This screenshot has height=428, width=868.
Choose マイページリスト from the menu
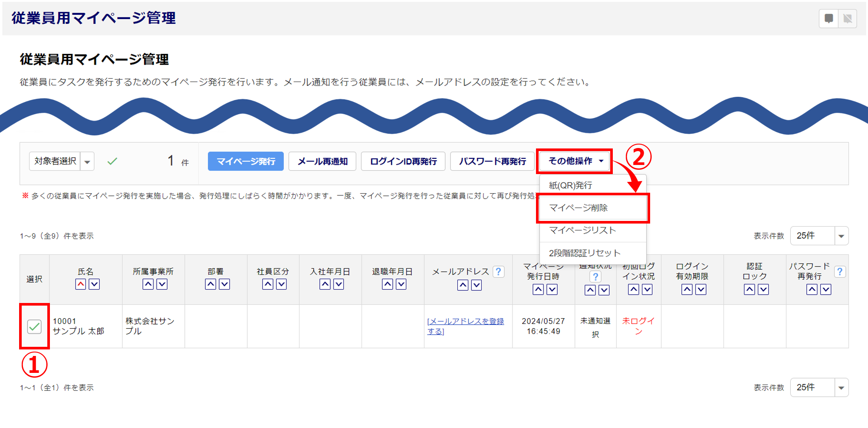click(593, 230)
